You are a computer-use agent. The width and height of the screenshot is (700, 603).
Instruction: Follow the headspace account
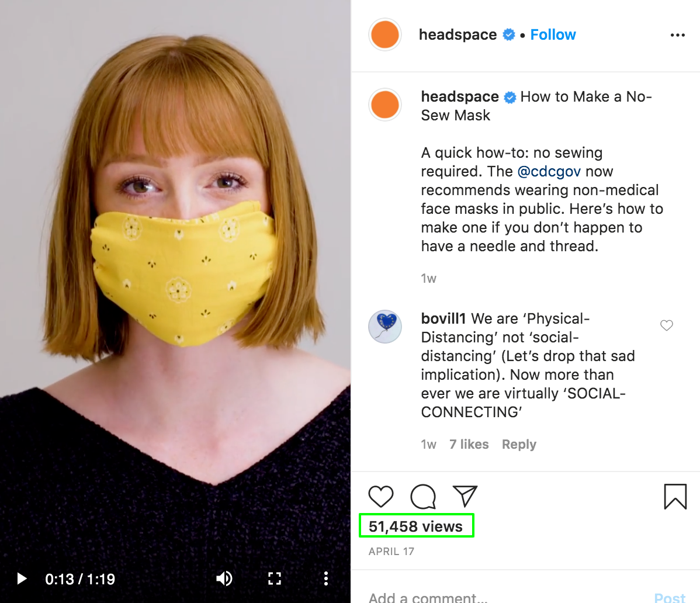tap(553, 34)
